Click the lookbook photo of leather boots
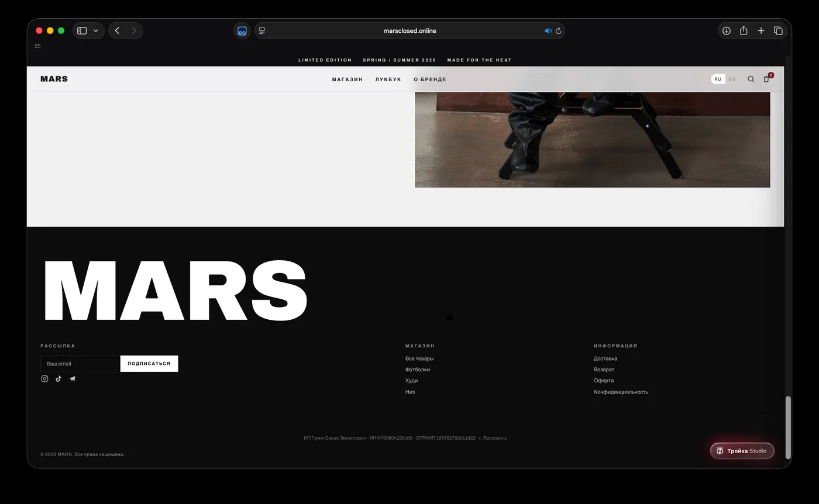This screenshot has height=504, width=819. [593, 140]
